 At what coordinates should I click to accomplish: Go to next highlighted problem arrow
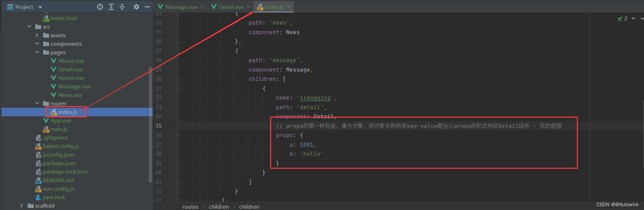click(x=642, y=18)
